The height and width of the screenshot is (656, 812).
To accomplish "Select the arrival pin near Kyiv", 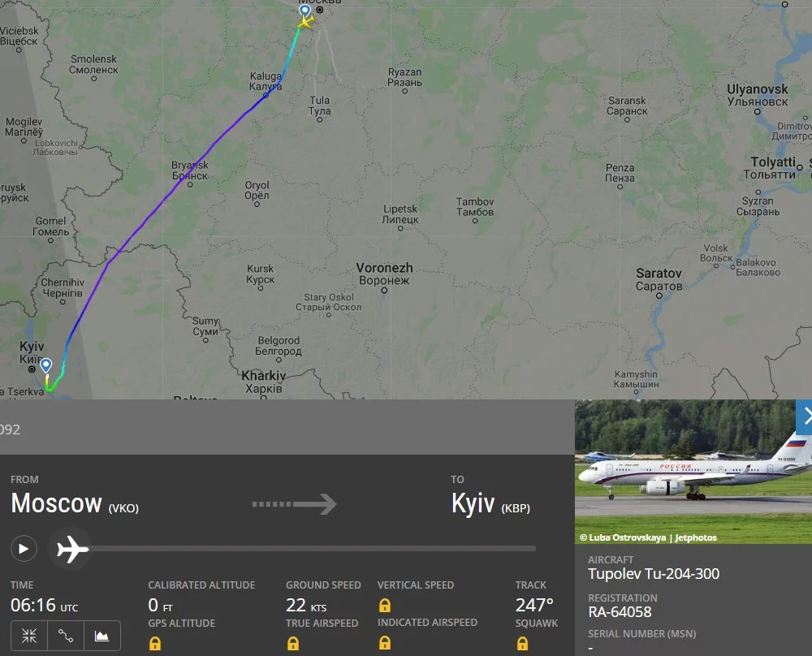I will [46, 365].
